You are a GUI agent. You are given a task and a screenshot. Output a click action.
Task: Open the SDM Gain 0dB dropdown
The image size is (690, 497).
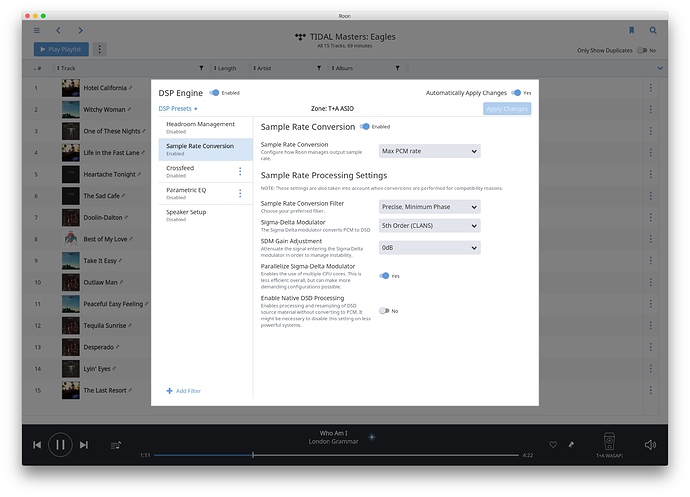click(x=429, y=248)
